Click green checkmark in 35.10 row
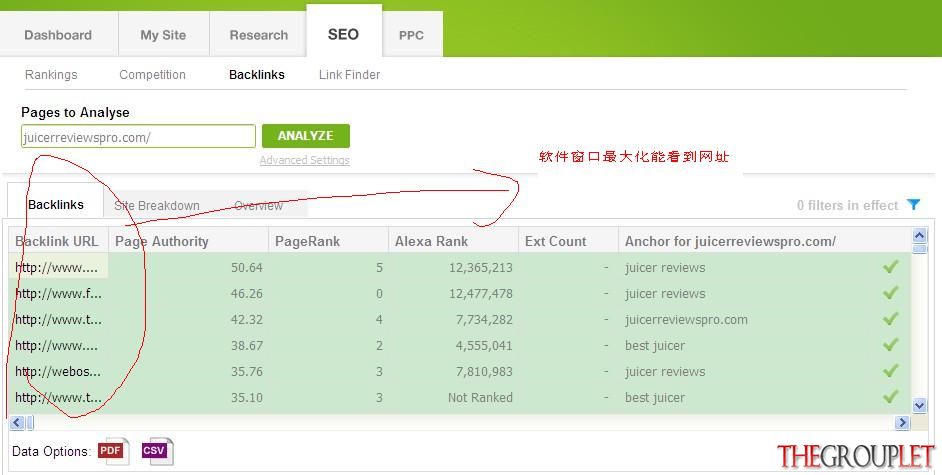This screenshot has width=942, height=475. pyautogui.click(x=891, y=396)
